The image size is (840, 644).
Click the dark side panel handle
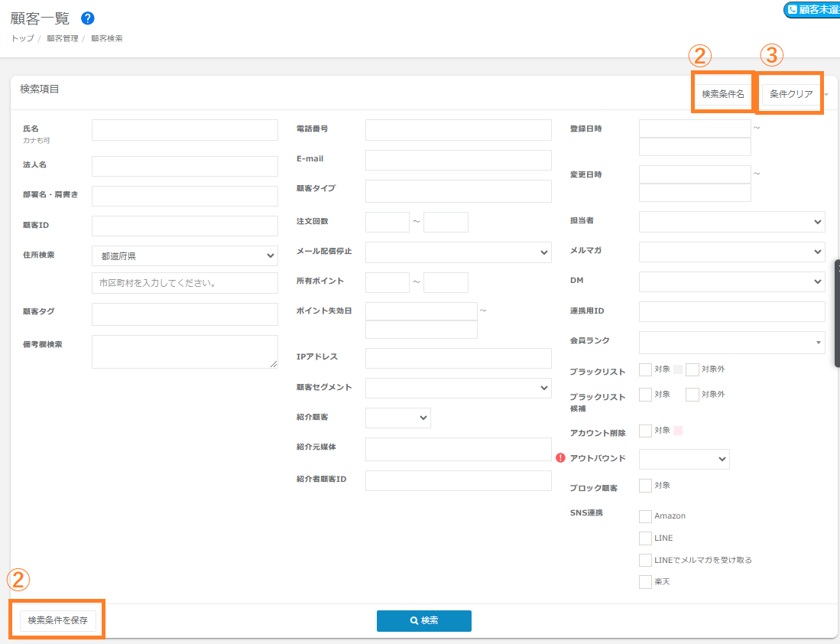(x=837, y=314)
